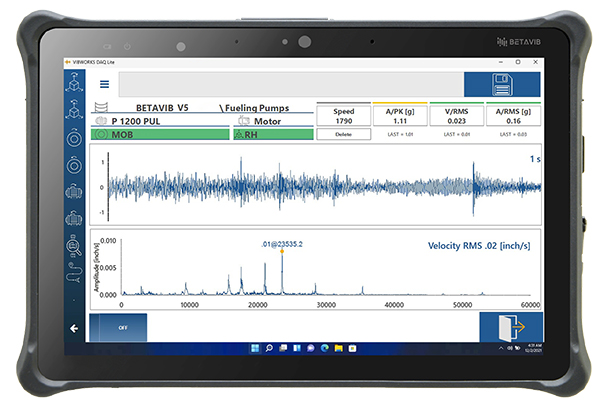
Task: Click the first 3D cube sidebar icon
Action: click(x=74, y=82)
